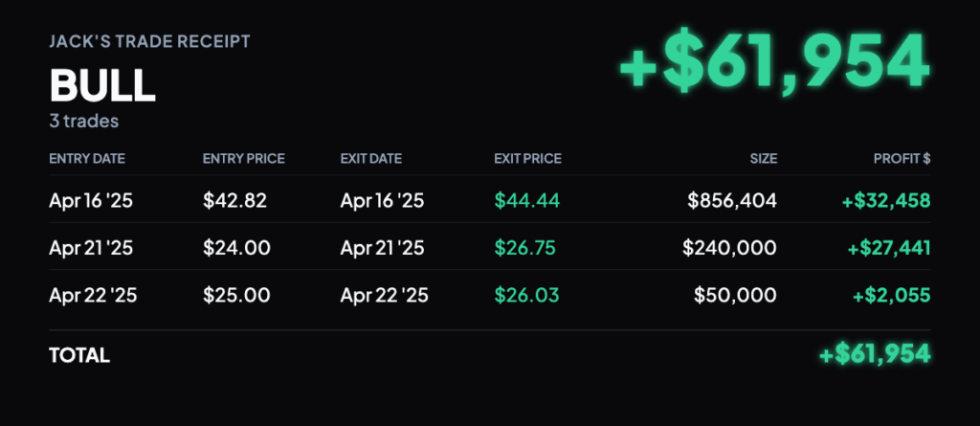Click the BULL ticker title
980x426 pixels.
pyautogui.click(x=101, y=85)
